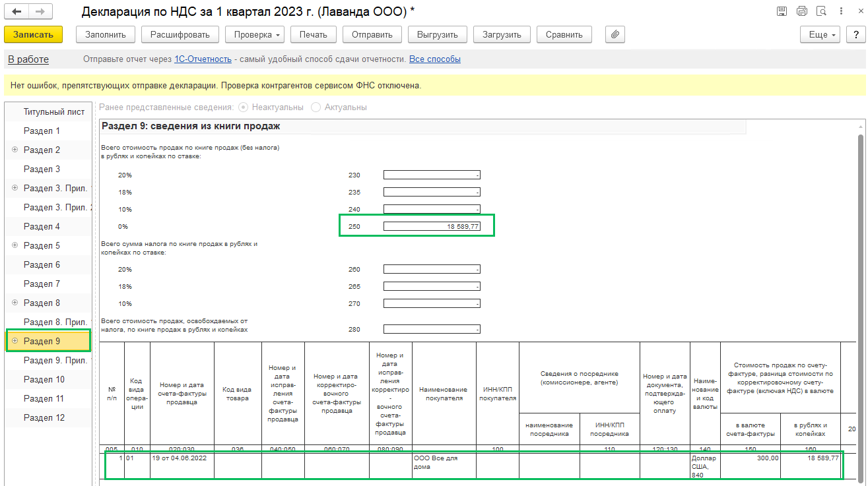
Task: Click the paperclip attachments icon
Action: pos(615,35)
